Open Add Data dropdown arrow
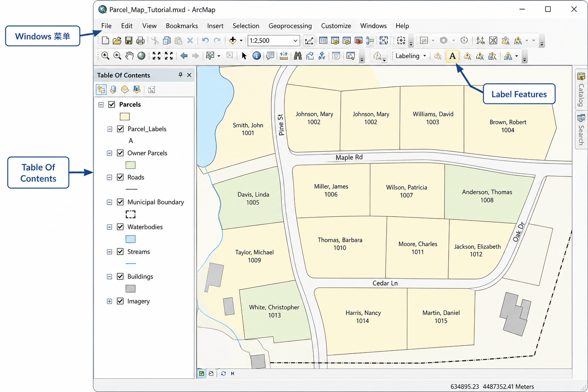Image resolution: width=588 pixels, height=392 pixels. (x=241, y=41)
